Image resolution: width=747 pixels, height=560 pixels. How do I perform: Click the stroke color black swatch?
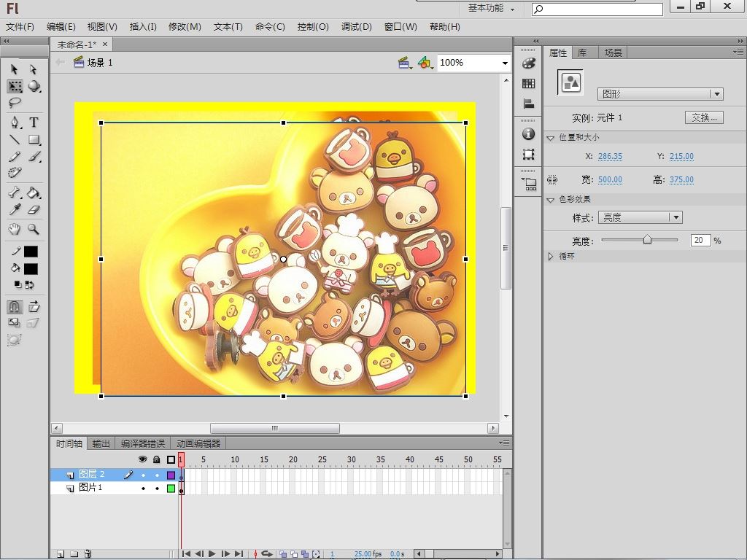point(31,252)
